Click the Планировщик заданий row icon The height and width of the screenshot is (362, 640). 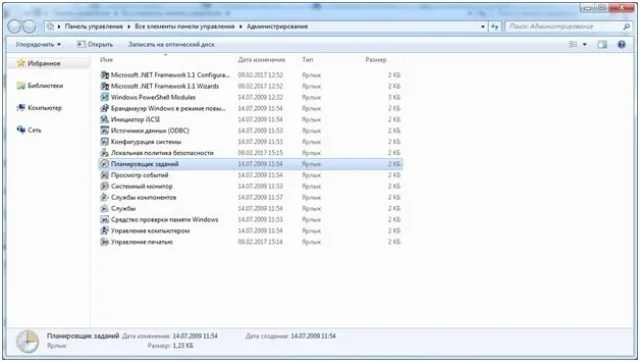(104, 164)
